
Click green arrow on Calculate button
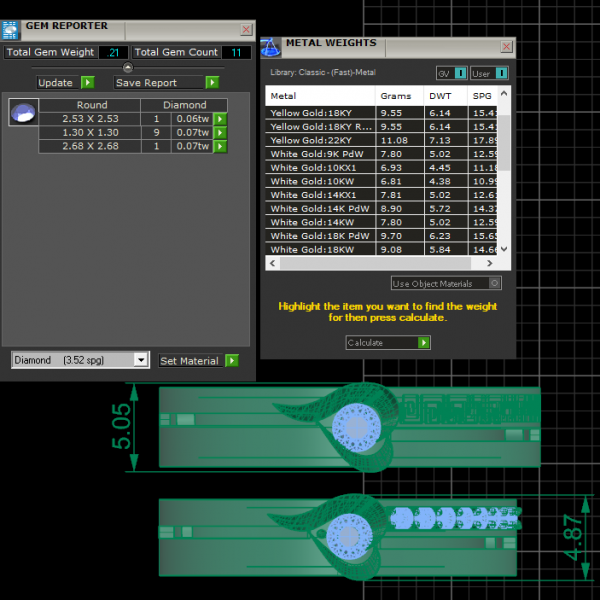click(x=424, y=343)
